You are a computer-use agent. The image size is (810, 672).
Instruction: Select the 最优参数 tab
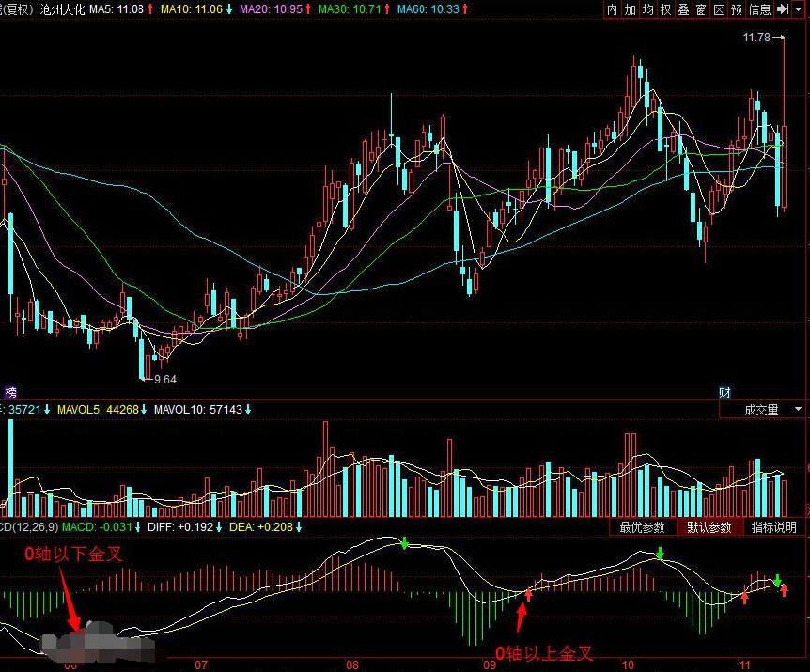pyautogui.click(x=642, y=527)
